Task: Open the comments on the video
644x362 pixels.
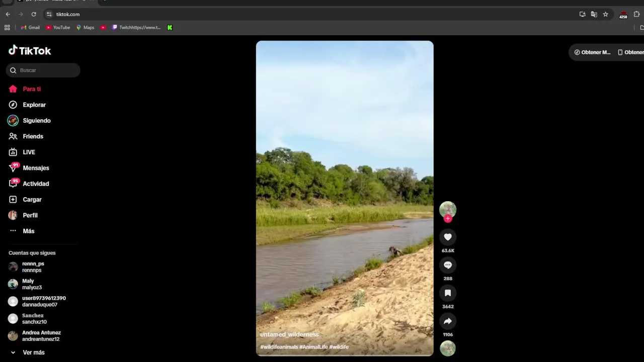Action: click(x=448, y=265)
